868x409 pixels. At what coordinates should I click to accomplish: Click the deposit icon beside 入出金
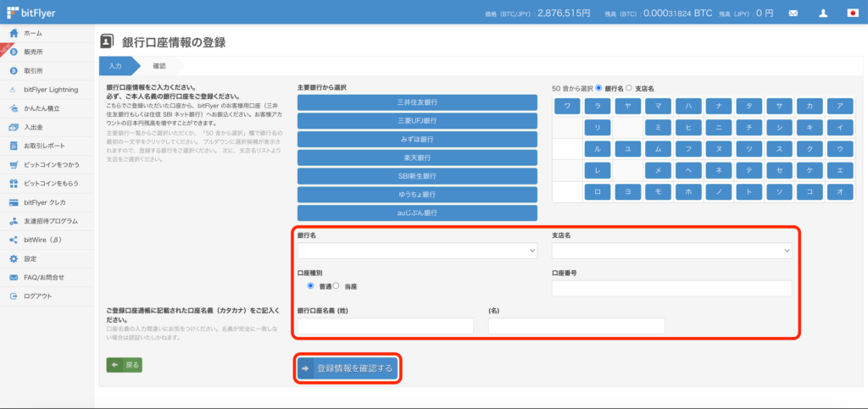[14, 127]
